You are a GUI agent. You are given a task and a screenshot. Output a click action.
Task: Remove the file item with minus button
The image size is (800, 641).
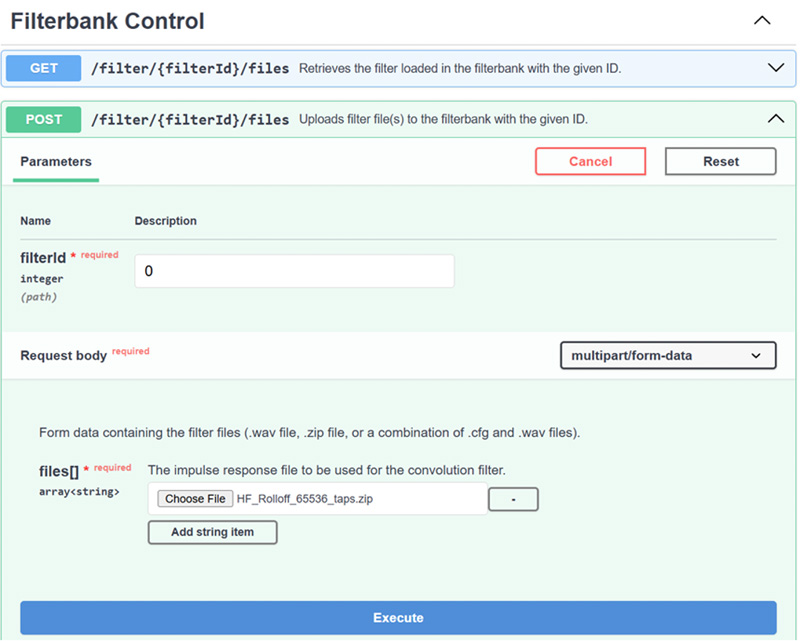point(513,499)
